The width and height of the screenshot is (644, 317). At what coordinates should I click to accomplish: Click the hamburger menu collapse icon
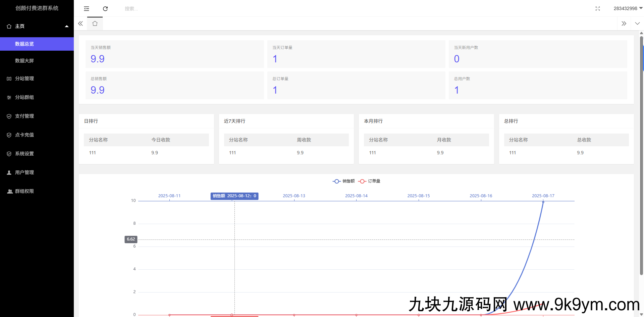pos(86,9)
